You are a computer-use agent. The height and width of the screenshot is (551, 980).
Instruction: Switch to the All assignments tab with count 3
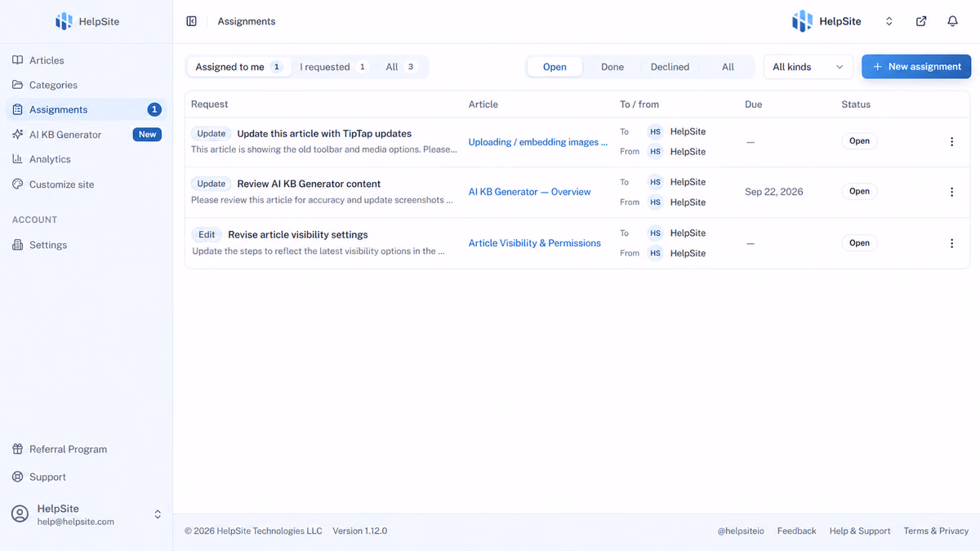pos(401,67)
